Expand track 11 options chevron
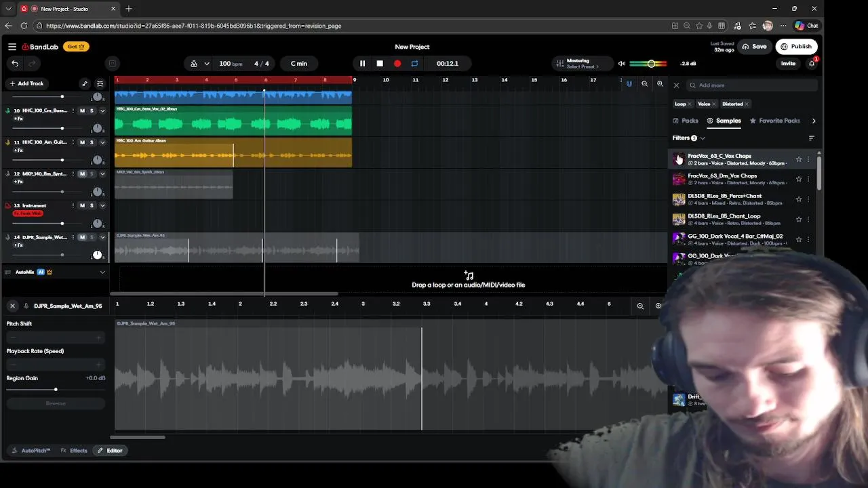The image size is (868, 488). pyautogui.click(x=102, y=142)
